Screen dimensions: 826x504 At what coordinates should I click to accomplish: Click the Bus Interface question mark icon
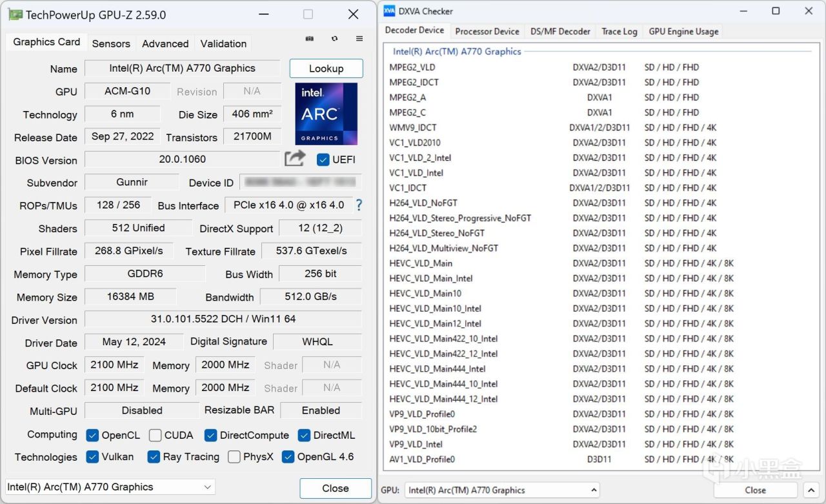[359, 205]
